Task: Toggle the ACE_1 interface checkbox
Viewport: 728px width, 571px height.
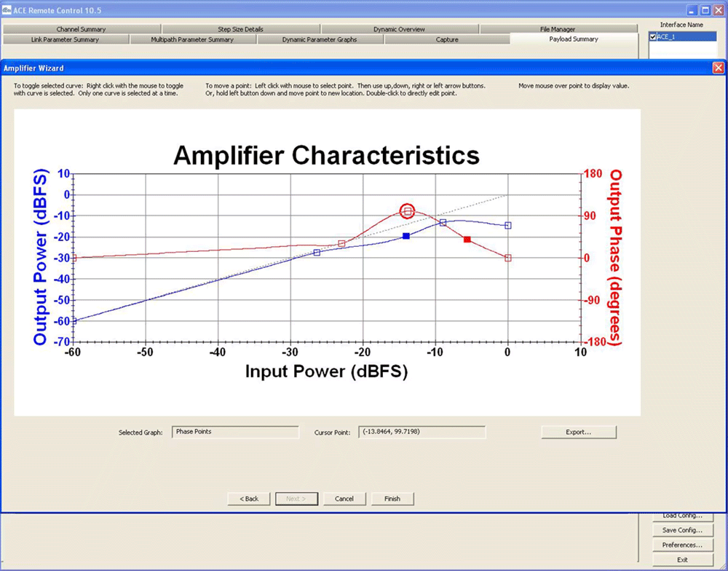Action: [x=653, y=36]
